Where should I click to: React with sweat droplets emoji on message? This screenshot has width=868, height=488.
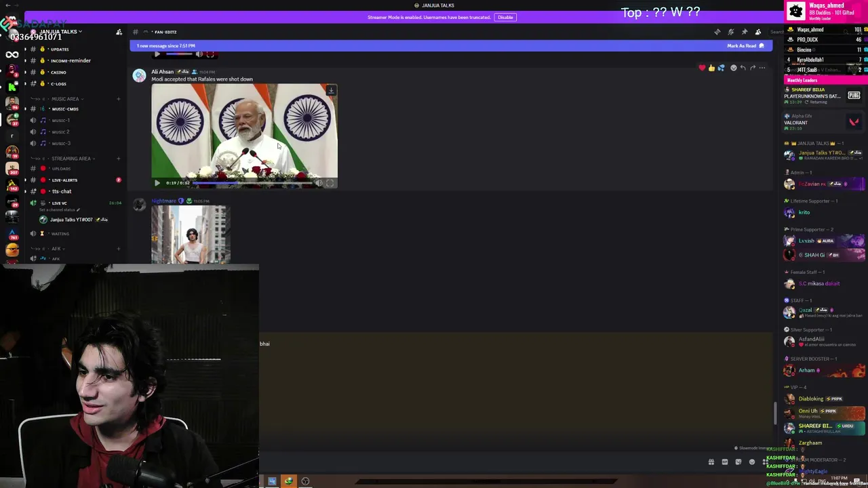click(x=721, y=68)
